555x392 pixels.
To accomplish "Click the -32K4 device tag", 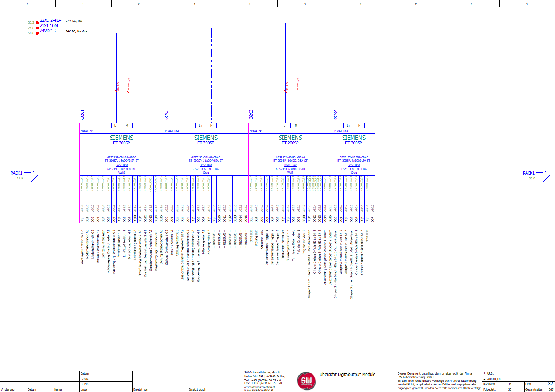I will [336, 114].
